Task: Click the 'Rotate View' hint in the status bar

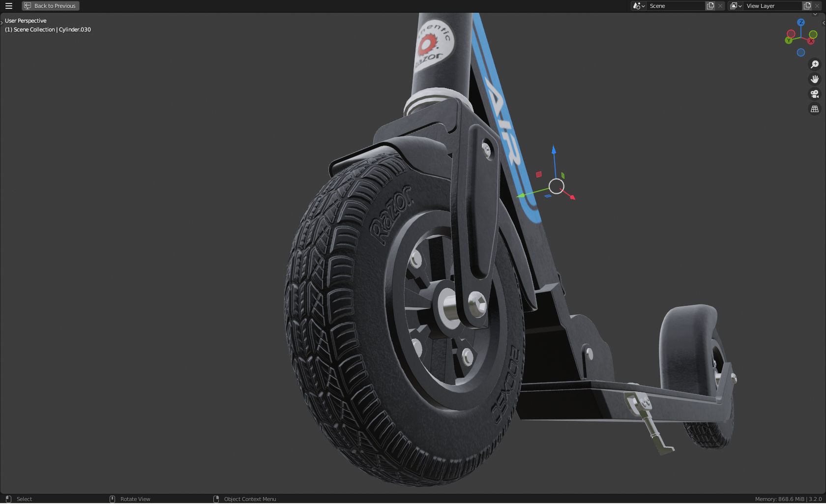Action: [135, 499]
